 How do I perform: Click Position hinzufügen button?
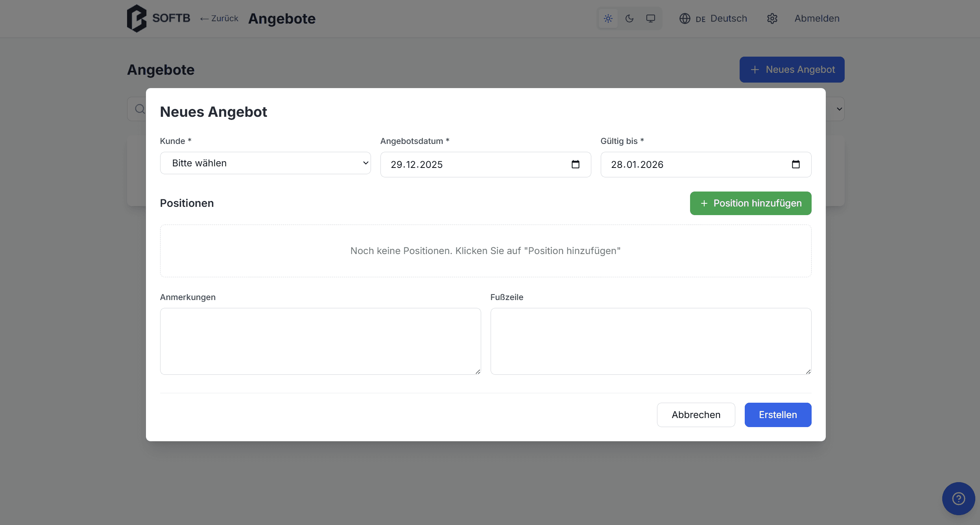pos(750,203)
